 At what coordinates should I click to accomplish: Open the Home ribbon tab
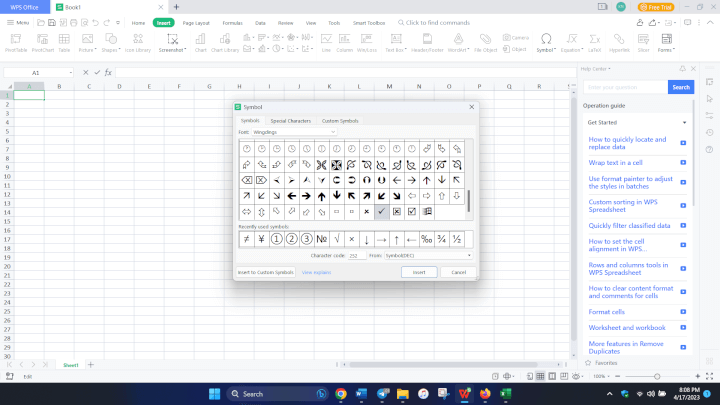tap(138, 23)
